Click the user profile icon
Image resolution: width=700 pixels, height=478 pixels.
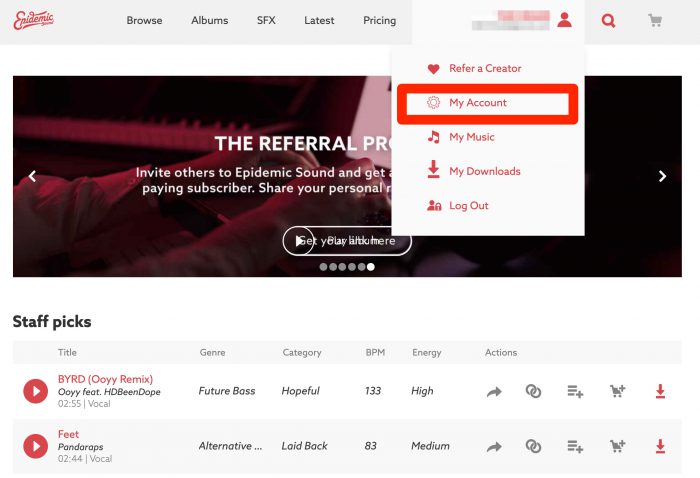(564, 20)
